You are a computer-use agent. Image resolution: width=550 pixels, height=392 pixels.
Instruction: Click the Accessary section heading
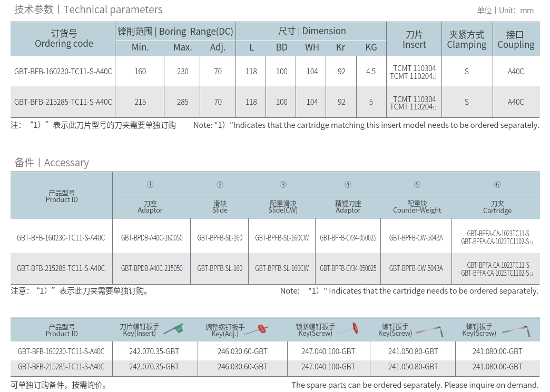[52, 163]
